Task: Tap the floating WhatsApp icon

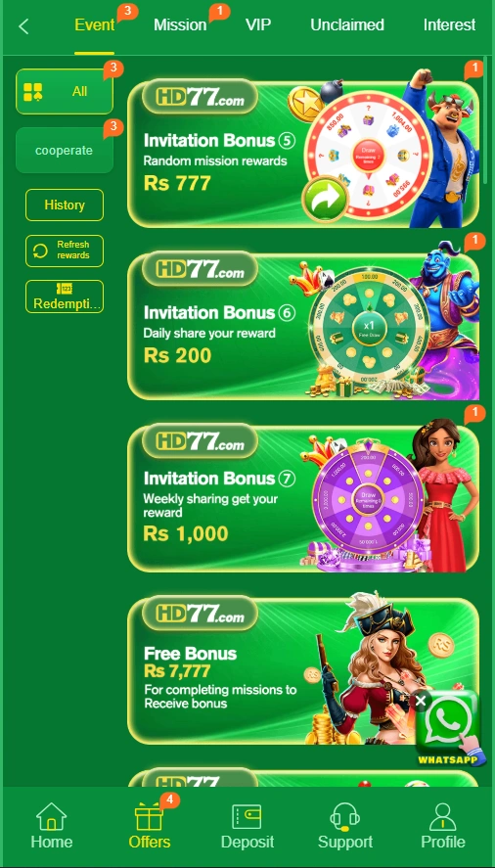Action: [x=447, y=725]
